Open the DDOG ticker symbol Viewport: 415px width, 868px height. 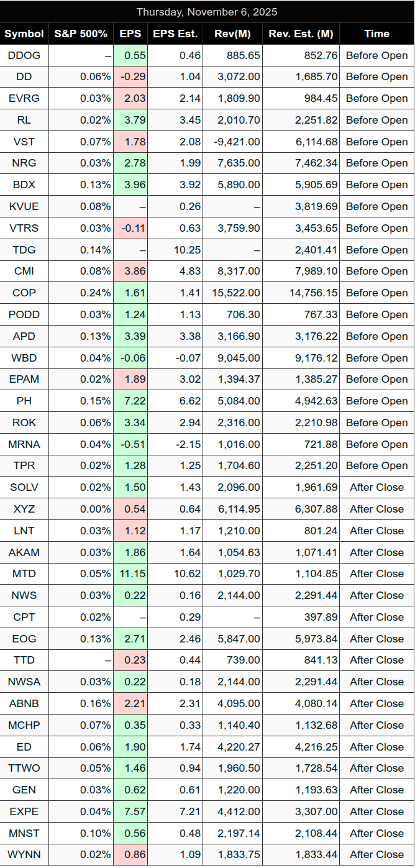24,55
